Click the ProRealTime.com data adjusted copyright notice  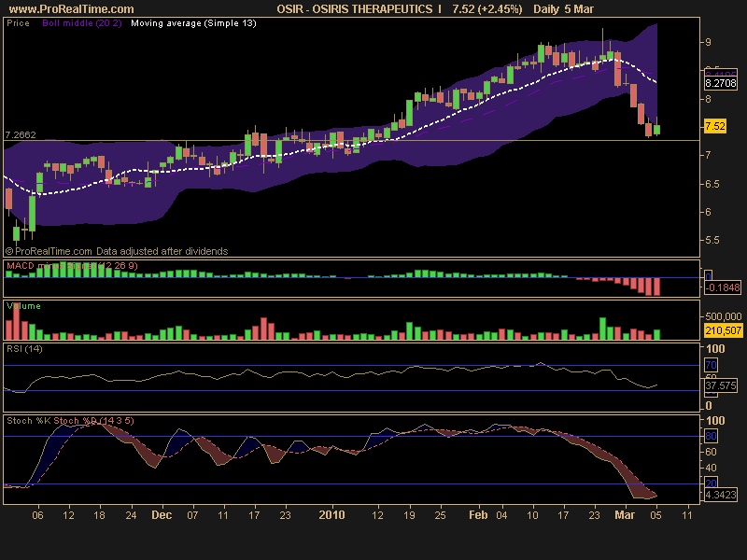[x=117, y=251]
